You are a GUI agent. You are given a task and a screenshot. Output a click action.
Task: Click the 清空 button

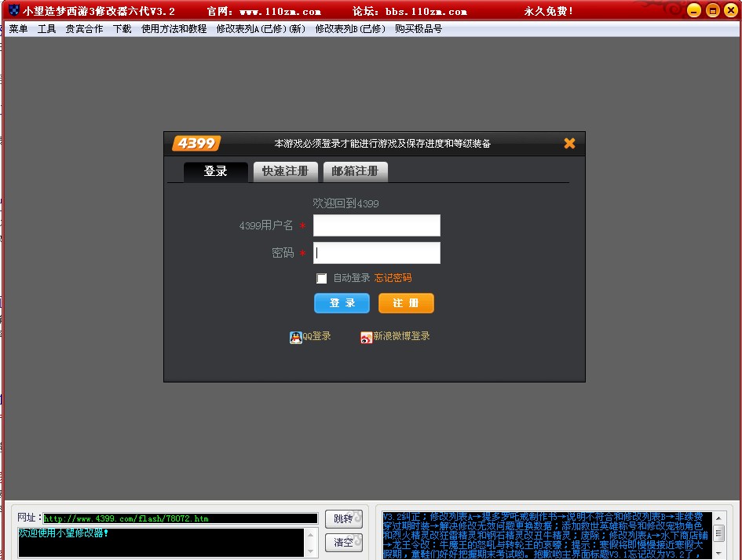(x=344, y=543)
